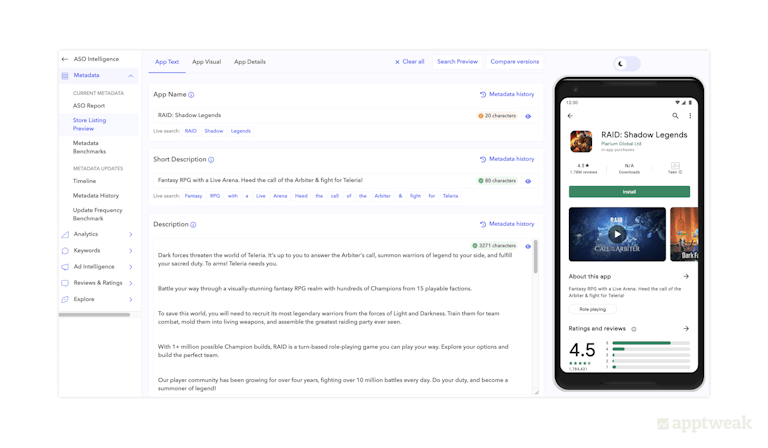
Task: Collapse the Metadata sidebar section
Action: pos(130,76)
